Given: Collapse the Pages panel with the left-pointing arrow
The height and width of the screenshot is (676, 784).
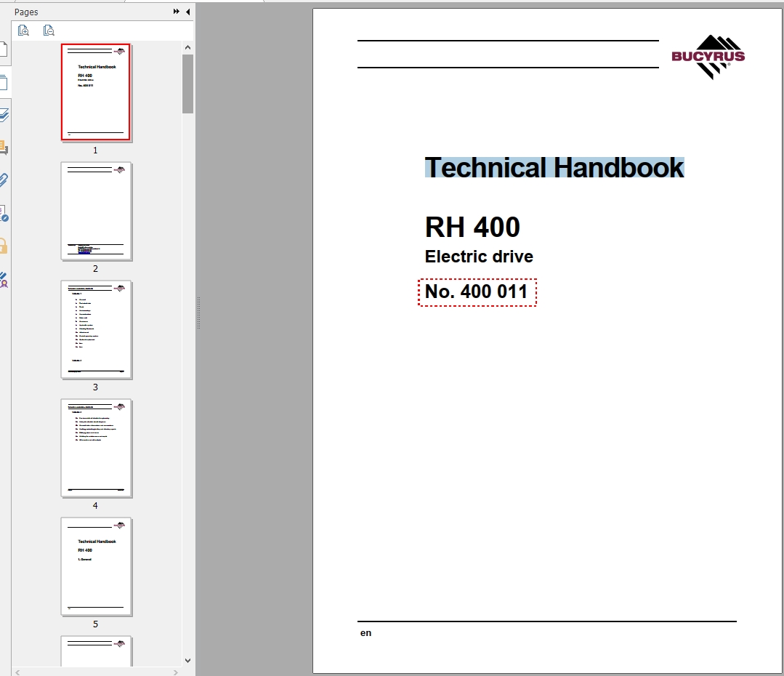Looking at the screenshot, I should pos(187,12).
